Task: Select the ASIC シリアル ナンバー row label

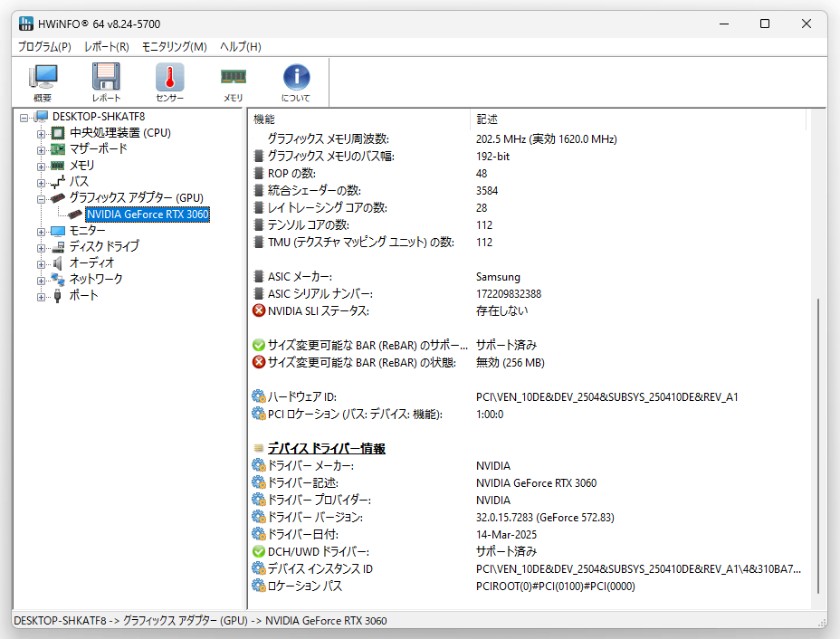Action: 320,293
